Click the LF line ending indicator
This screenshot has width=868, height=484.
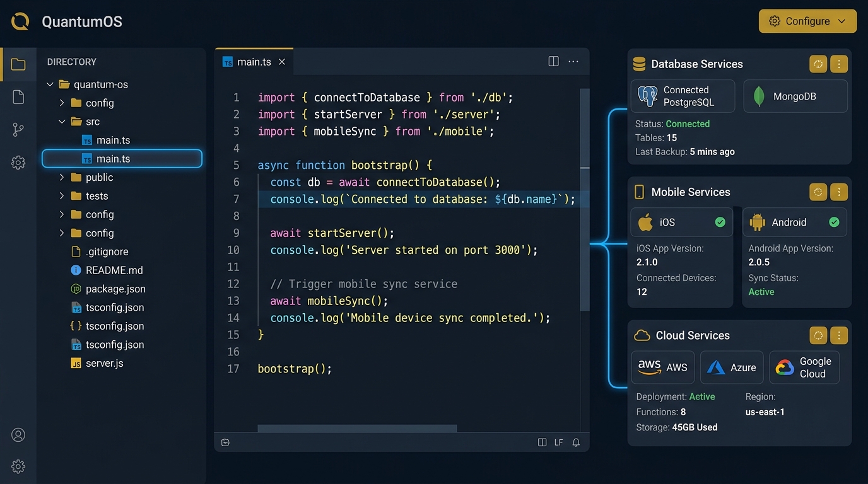(x=558, y=442)
